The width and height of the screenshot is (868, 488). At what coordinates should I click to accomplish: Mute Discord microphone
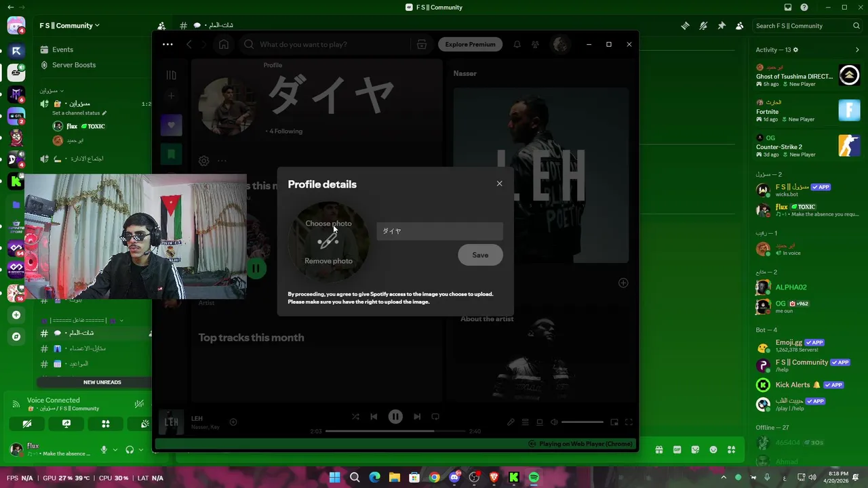[104, 449]
